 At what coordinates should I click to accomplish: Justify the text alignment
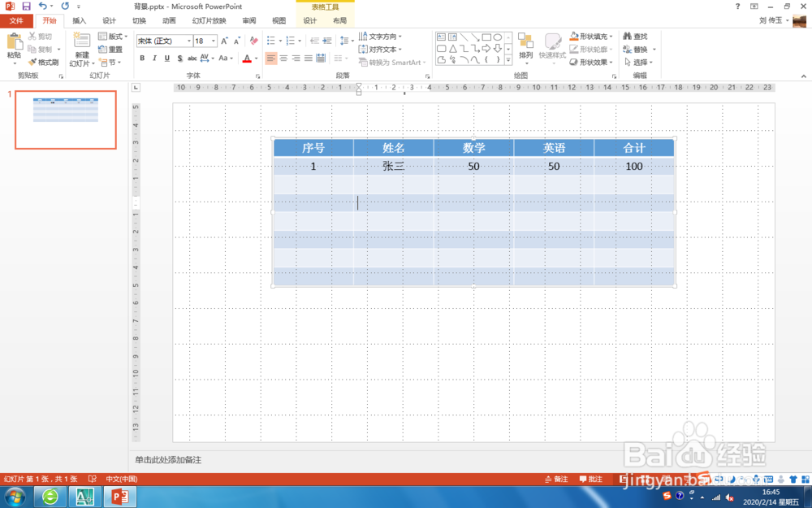(308, 58)
